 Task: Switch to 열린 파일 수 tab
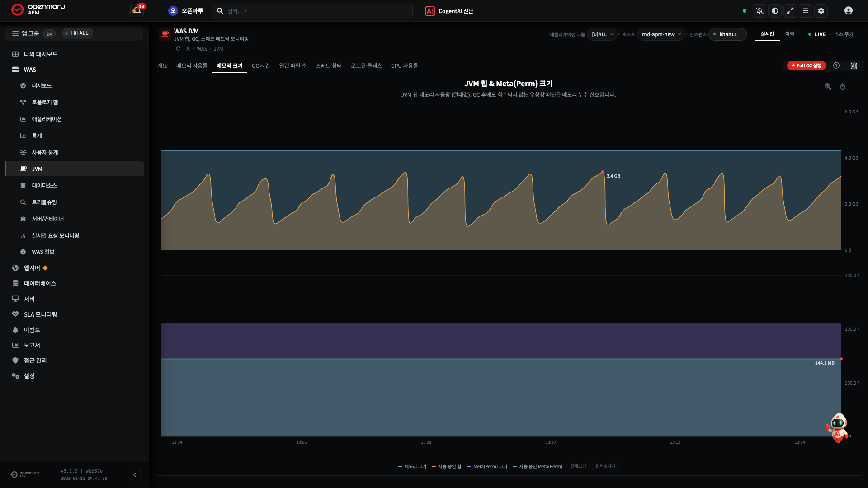pos(292,66)
